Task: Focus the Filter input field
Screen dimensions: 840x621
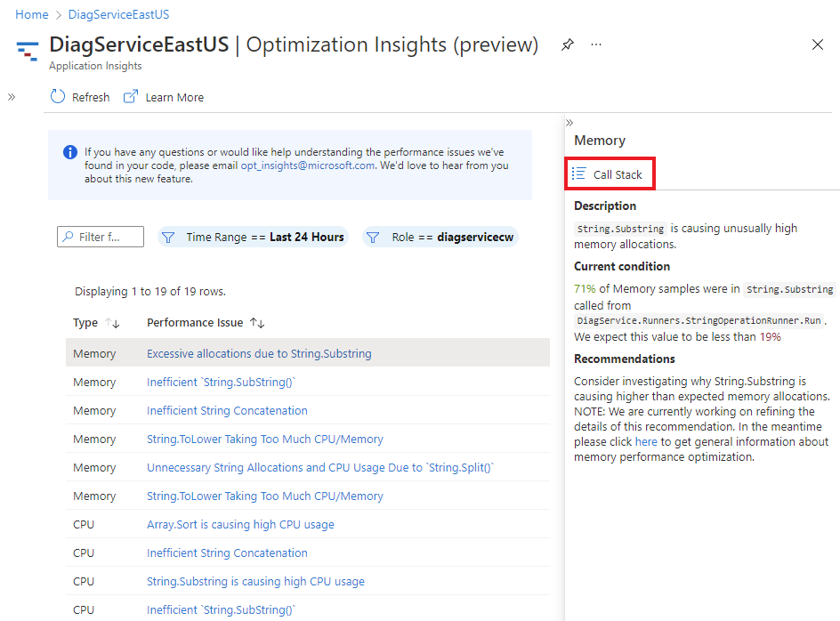Action: pyautogui.click(x=101, y=237)
